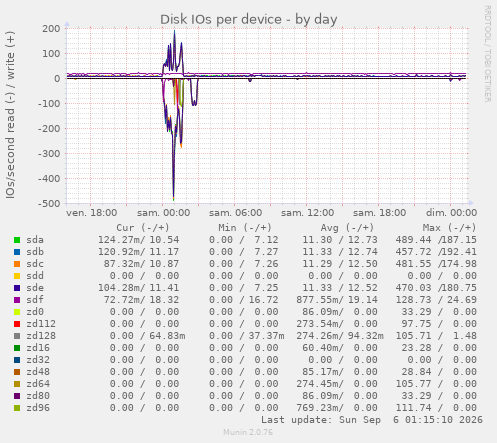Click the dark green zd16 legend swatch
497x443 pixels.
(17, 348)
